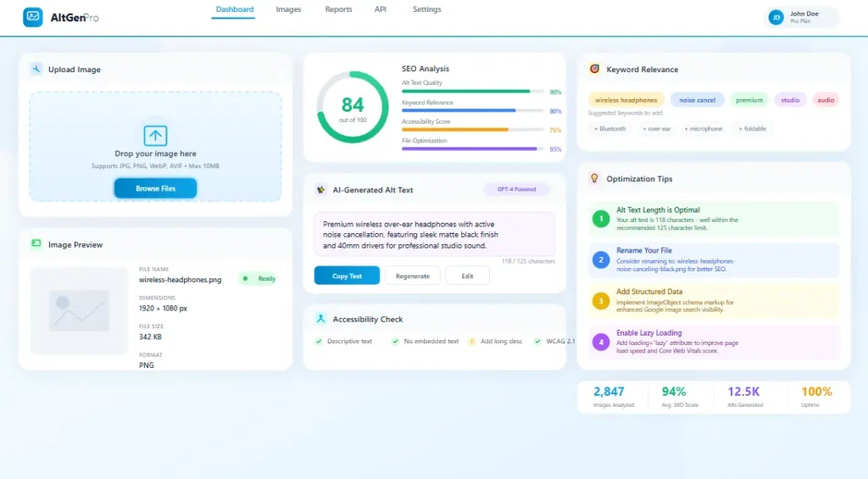Add the suggested keyword over-ear
Viewport: 868px width, 479px height.
[656, 129]
